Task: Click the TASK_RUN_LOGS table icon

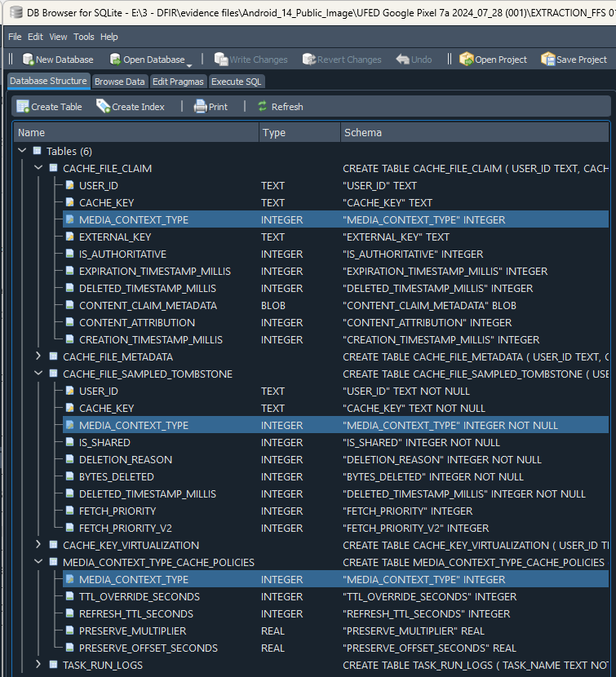Action: [x=53, y=665]
